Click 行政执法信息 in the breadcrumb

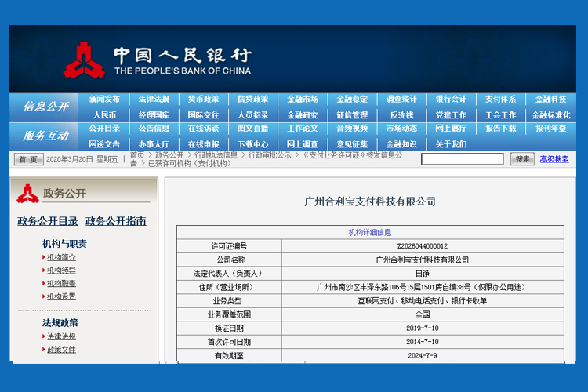click(216, 155)
